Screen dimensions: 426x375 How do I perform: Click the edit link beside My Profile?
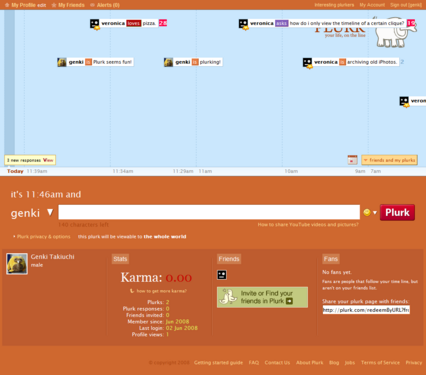(42, 5)
